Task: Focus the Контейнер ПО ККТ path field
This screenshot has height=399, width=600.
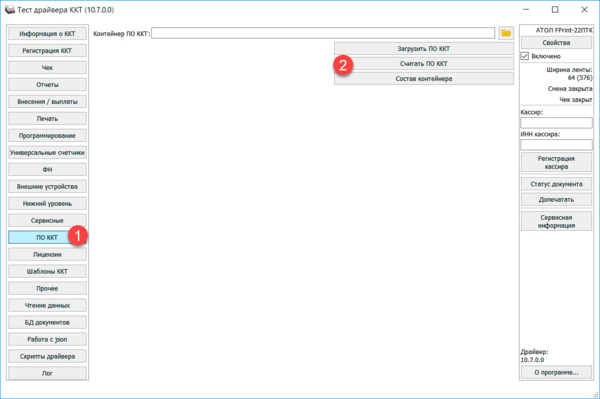Action: (x=323, y=33)
